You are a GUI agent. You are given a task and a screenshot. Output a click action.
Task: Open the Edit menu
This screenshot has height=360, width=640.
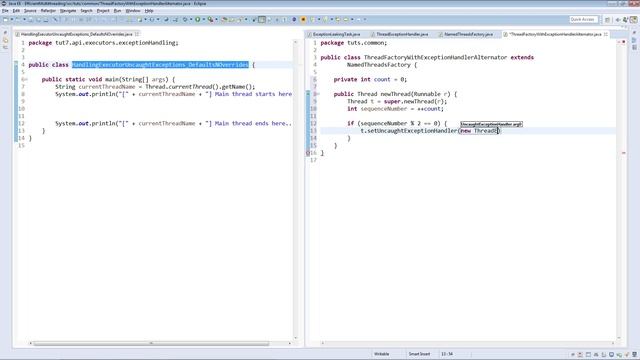16,11
